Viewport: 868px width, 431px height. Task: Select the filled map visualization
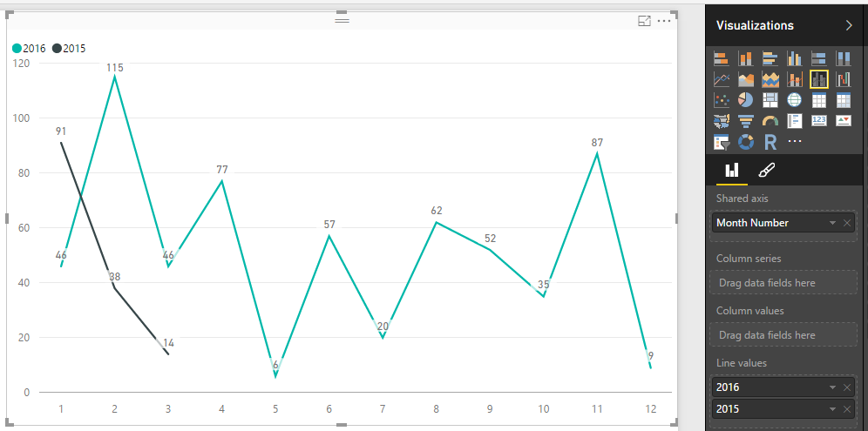click(x=722, y=121)
